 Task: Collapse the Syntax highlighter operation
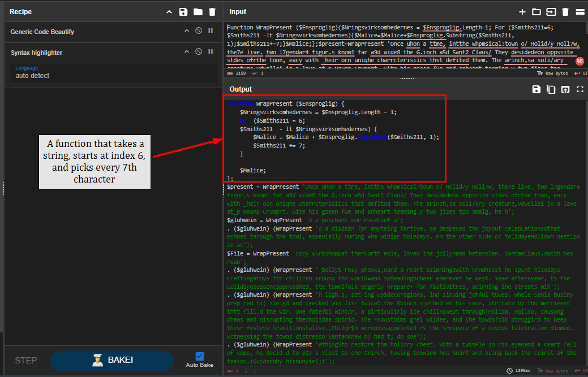click(x=186, y=51)
